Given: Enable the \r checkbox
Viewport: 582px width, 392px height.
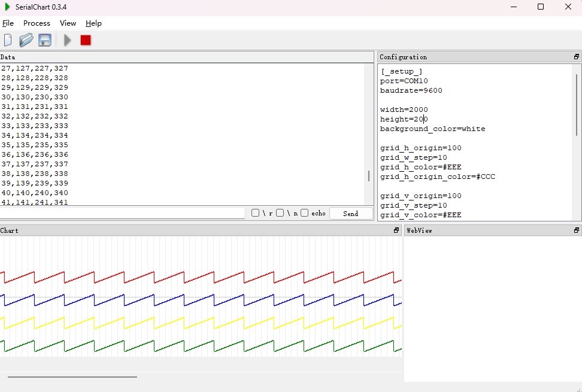Looking at the screenshot, I should (255, 213).
